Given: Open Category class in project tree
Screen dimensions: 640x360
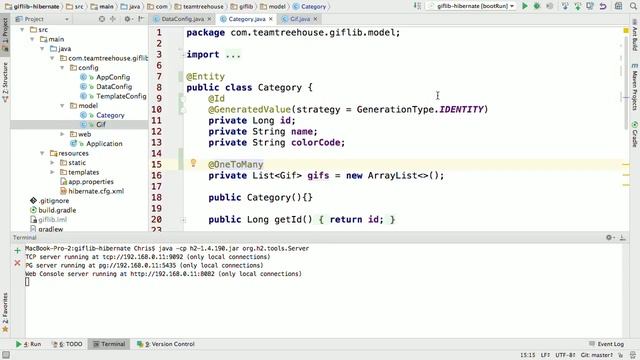Looking at the screenshot, I should click(x=110, y=116).
